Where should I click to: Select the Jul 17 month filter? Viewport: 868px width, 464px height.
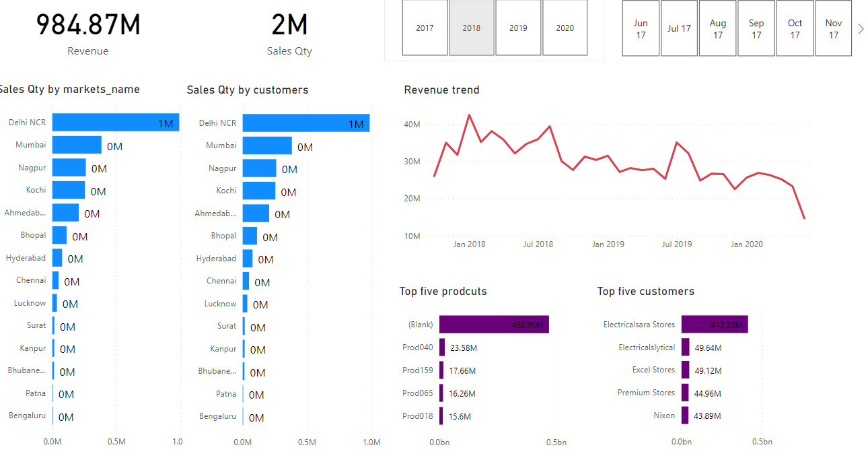[679, 28]
